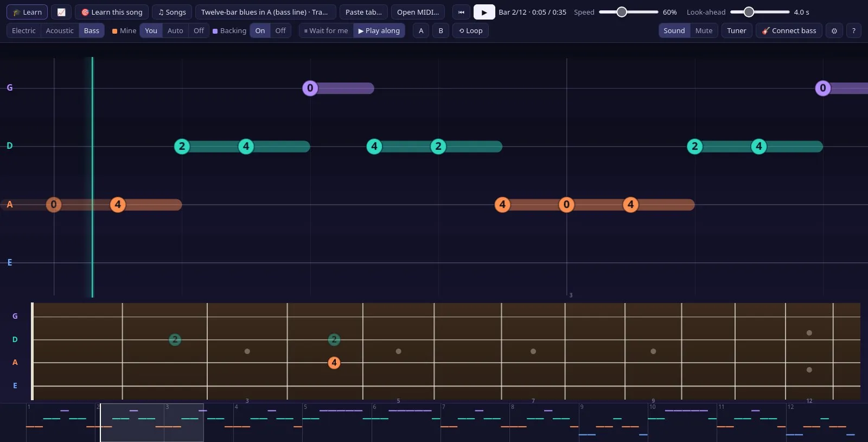Click Open MIDI button
The height and width of the screenshot is (442, 868).
pos(418,12)
